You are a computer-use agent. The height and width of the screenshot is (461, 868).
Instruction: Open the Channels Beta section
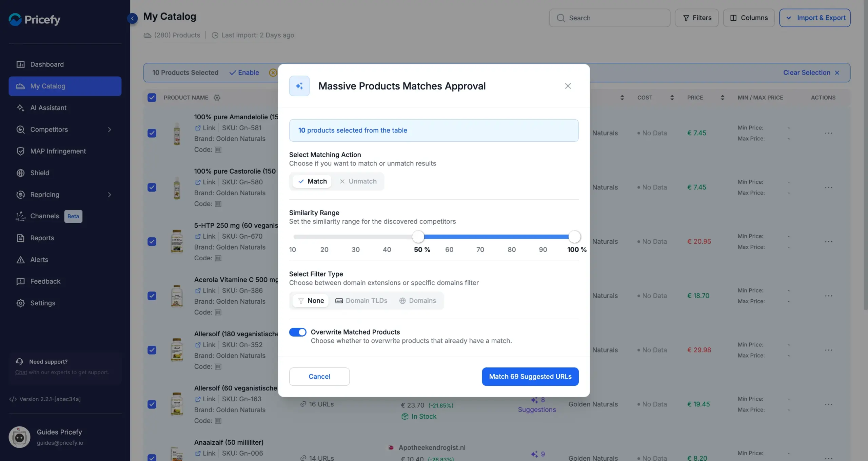coord(65,216)
